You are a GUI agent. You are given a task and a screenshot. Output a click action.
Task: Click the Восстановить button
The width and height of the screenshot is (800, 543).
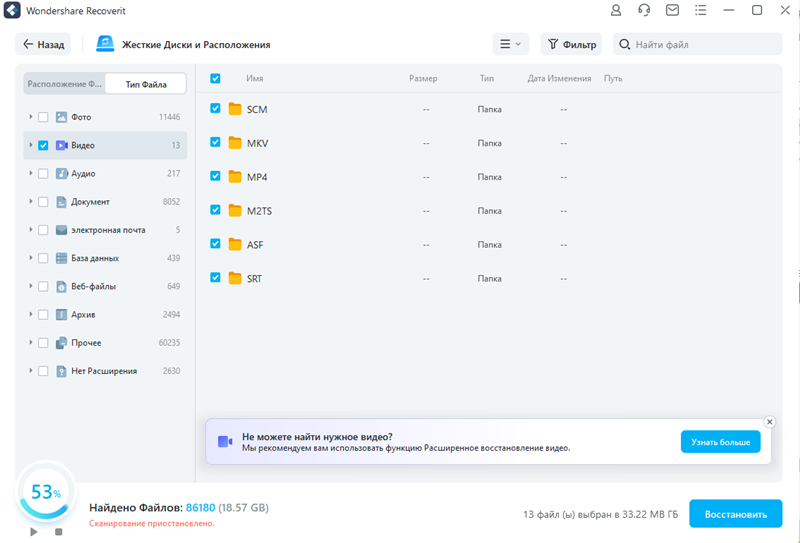pos(735,514)
